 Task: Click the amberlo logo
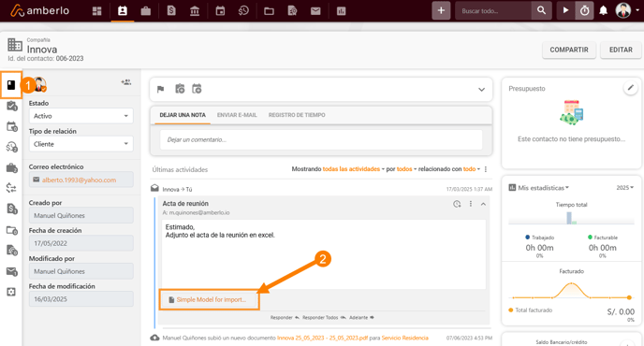tap(40, 10)
